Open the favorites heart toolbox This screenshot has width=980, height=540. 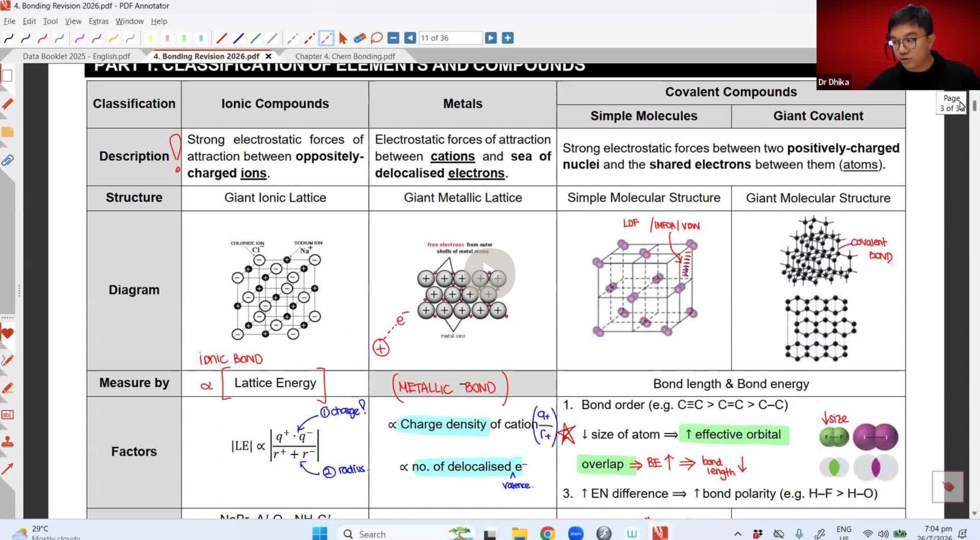click(x=7, y=333)
